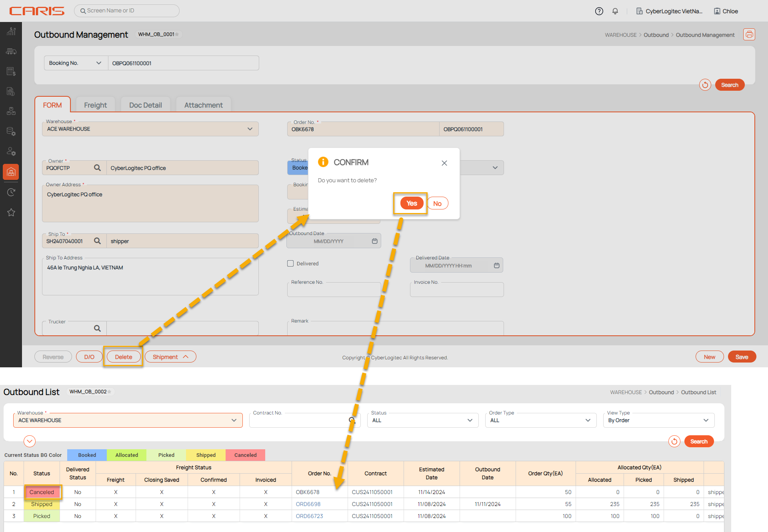
Task: Click the Search button in the Outbound Management window
Action: click(x=730, y=85)
